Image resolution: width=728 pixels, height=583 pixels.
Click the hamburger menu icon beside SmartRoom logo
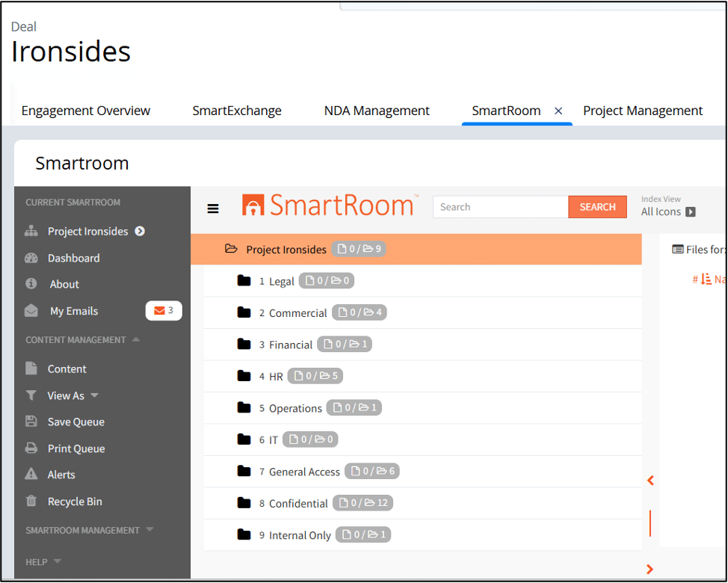[x=213, y=209]
